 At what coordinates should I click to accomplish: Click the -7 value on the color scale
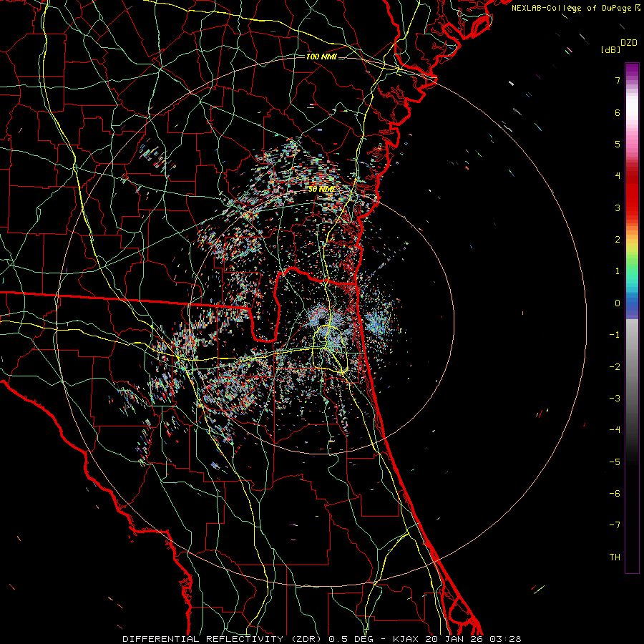[x=615, y=525]
